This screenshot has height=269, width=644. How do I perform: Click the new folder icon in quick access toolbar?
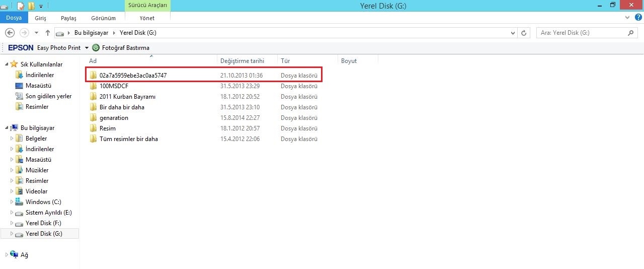pyautogui.click(x=31, y=6)
